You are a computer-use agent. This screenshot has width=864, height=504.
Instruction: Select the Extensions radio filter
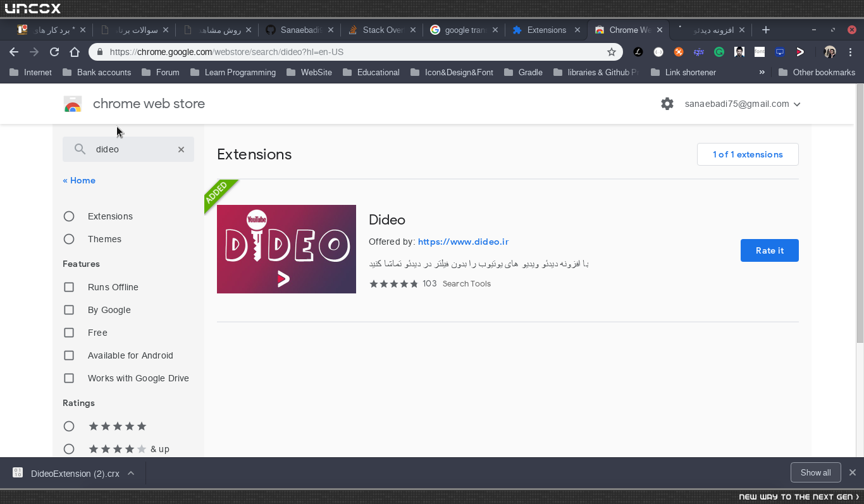(69, 216)
